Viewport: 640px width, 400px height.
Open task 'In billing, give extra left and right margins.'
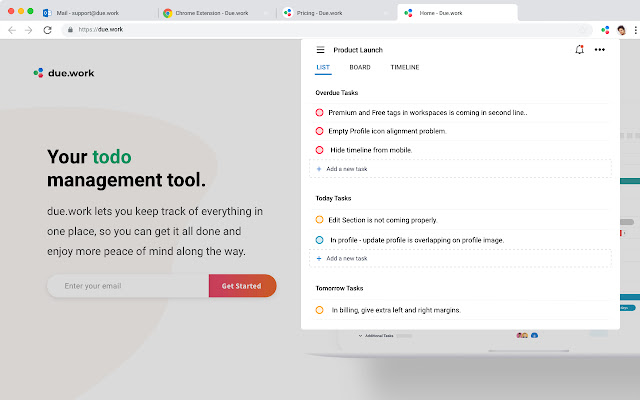click(x=396, y=310)
